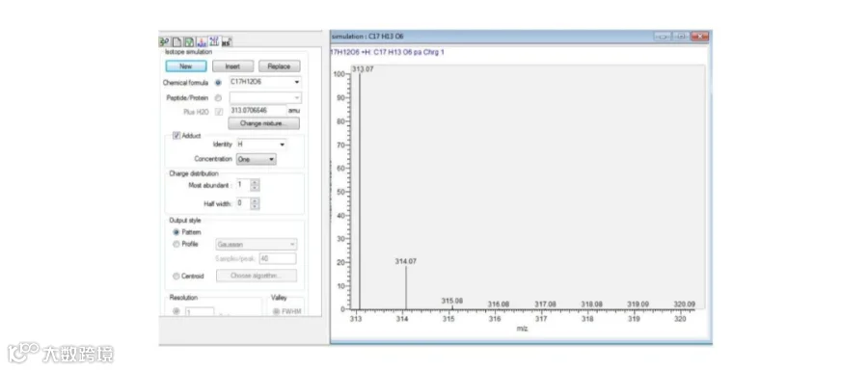868x370 pixels.
Task: Click the 317.08 peak label
Action: (x=545, y=304)
